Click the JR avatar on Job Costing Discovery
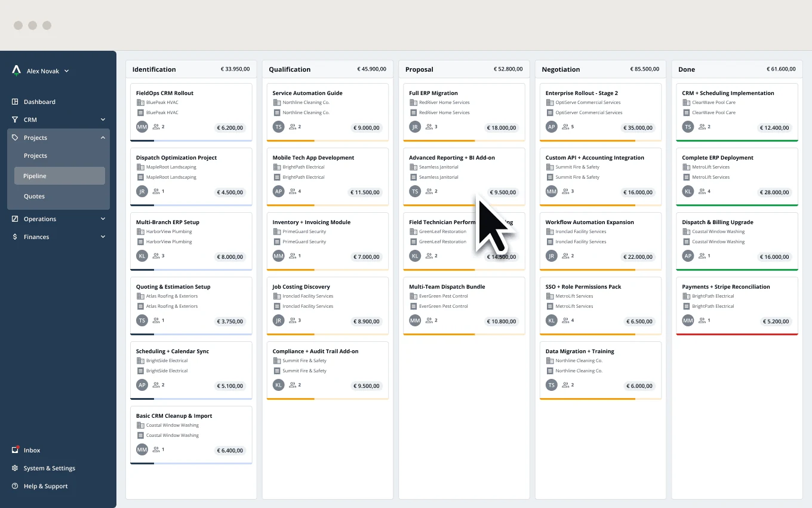Viewport: 812px width, 508px height. pyautogui.click(x=278, y=320)
